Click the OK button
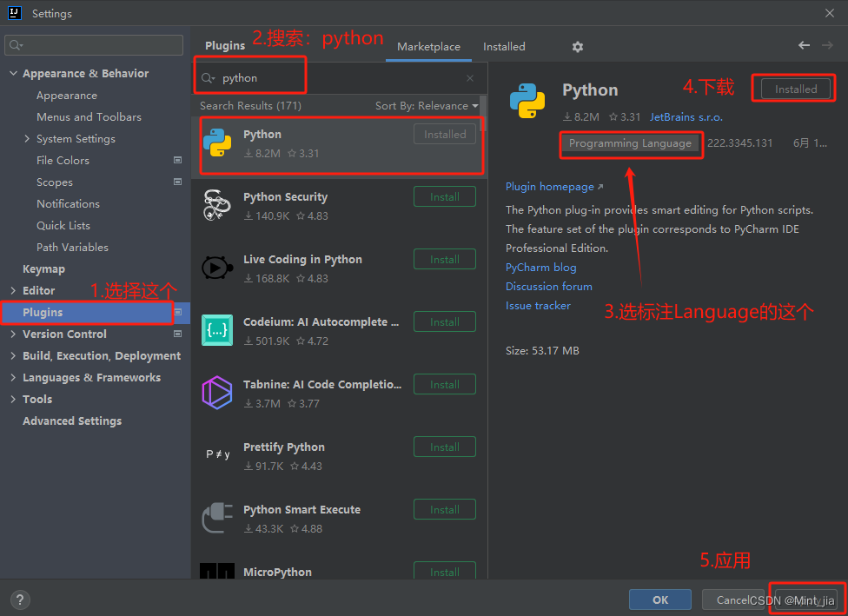The image size is (848, 616). pos(659,599)
